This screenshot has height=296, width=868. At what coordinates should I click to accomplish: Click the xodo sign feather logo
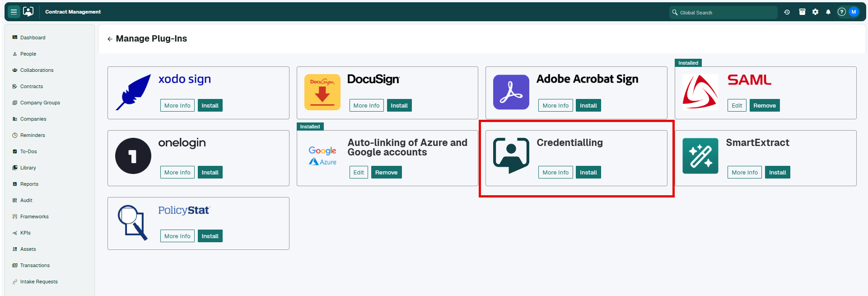click(133, 92)
